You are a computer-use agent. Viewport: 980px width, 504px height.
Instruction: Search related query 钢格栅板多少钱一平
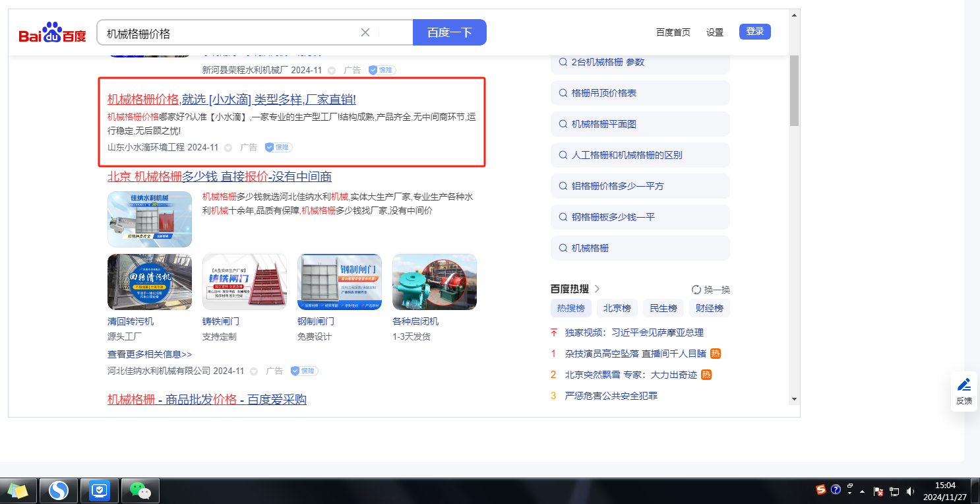pyautogui.click(x=640, y=217)
